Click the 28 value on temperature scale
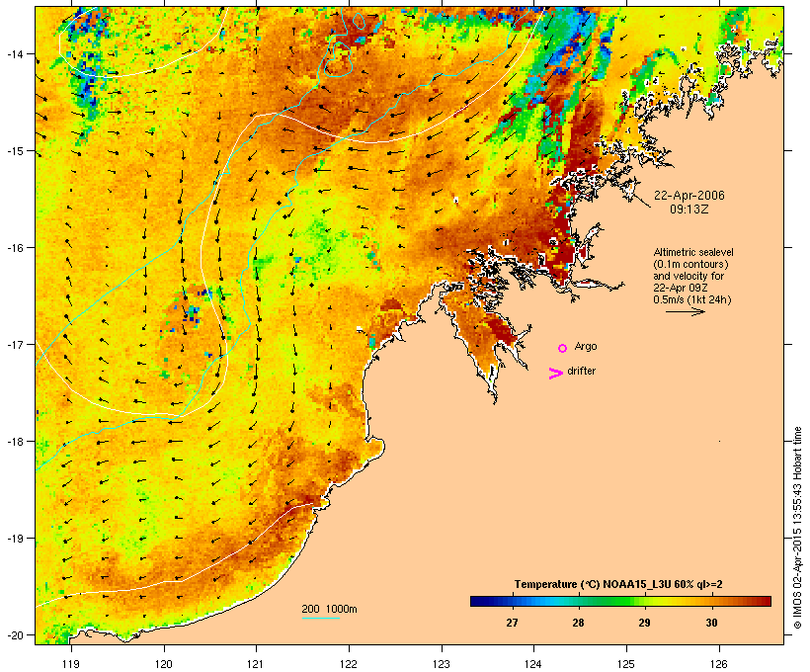 (578, 623)
